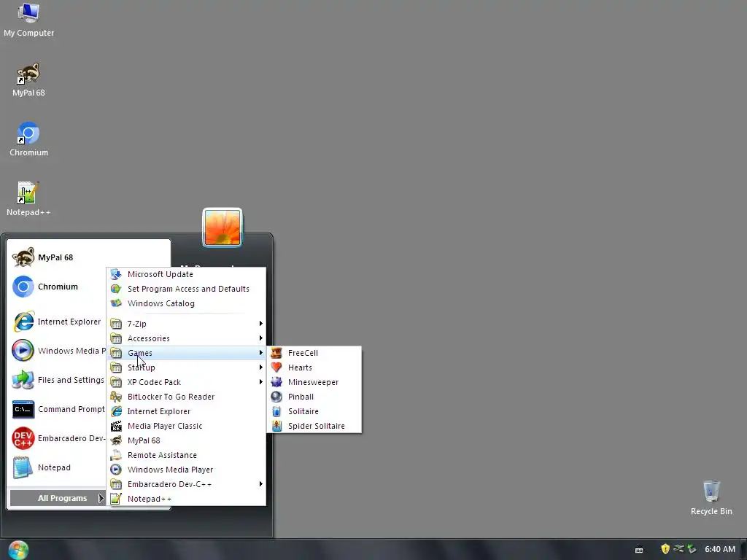The image size is (747, 560).
Task: Open pinned MyPal 68 in Start menu
Action: click(x=57, y=257)
